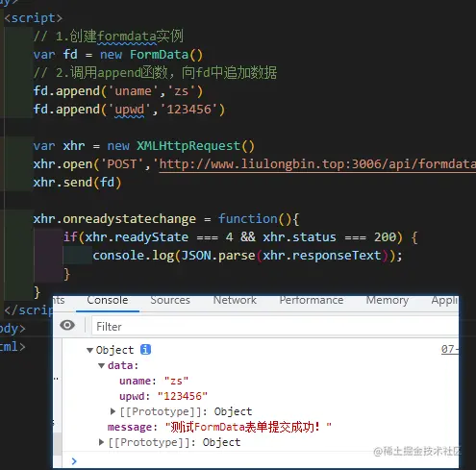Viewport: 476px width, 470px height.
Task: Open the Network tab
Action: pos(235,300)
